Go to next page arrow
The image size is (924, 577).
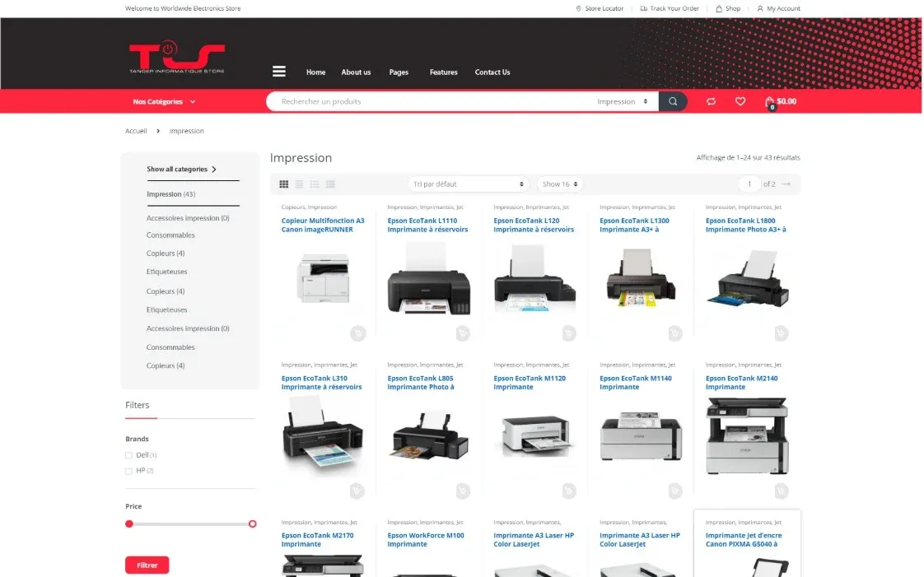(786, 184)
